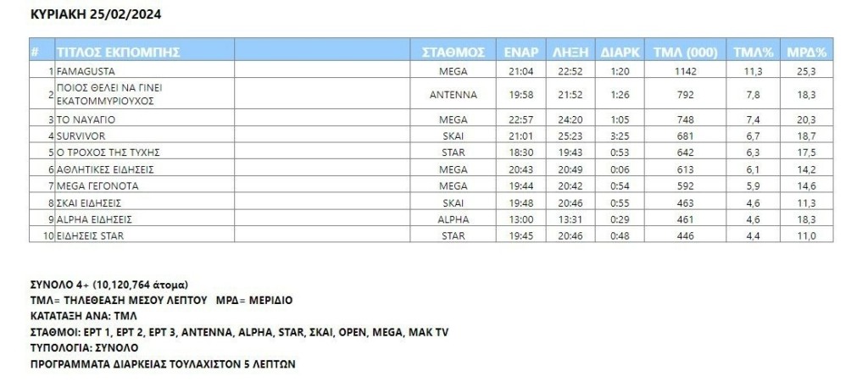Viewport: 868px width, 382px height.
Task: Click the ΣΤΑΘΜΟΣ column header
Action: (x=453, y=51)
